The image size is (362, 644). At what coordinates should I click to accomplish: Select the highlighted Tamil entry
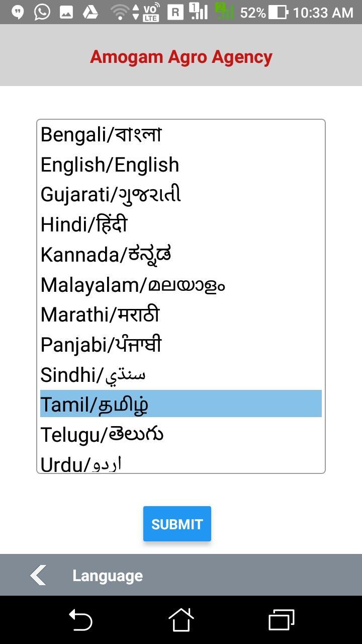click(181, 404)
